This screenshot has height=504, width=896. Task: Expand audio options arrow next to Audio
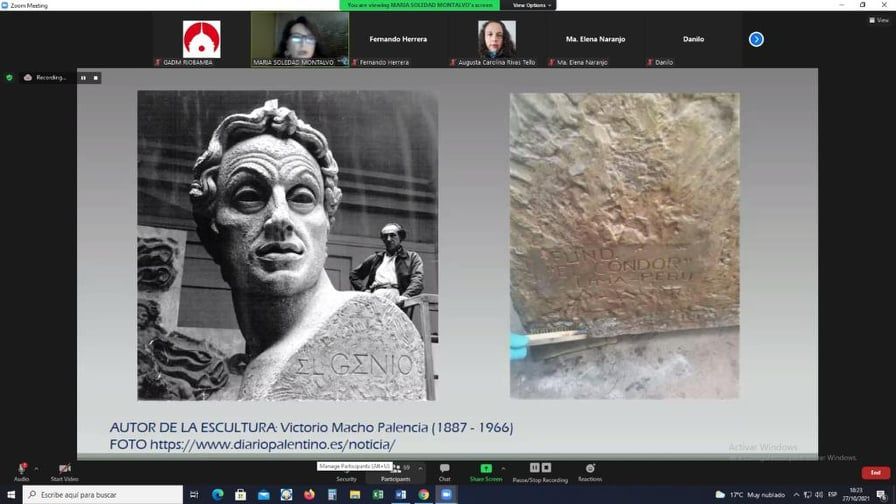point(37,468)
